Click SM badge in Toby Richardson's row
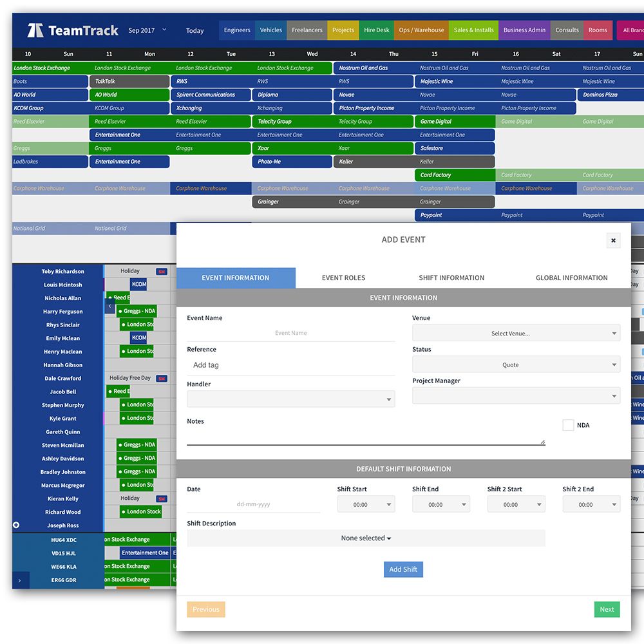The width and height of the screenshot is (644, 644). pyautogui.click(x=162, y=272)
